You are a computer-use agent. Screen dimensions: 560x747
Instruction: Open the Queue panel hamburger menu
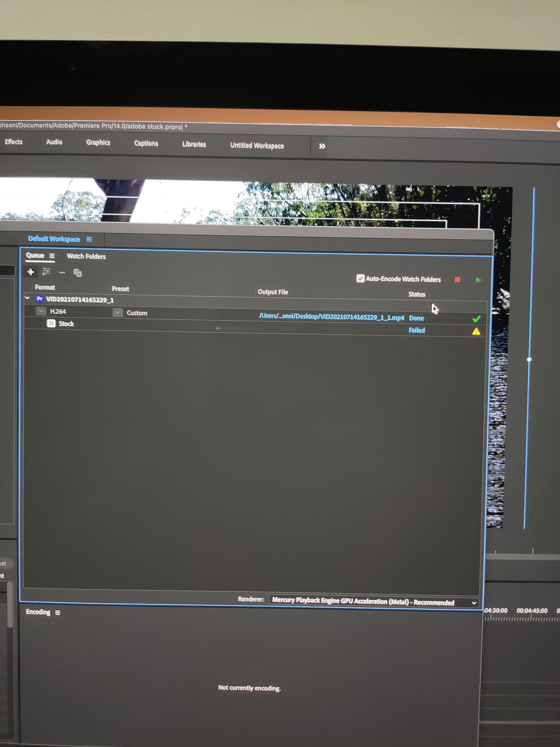(x=52, y=256)
